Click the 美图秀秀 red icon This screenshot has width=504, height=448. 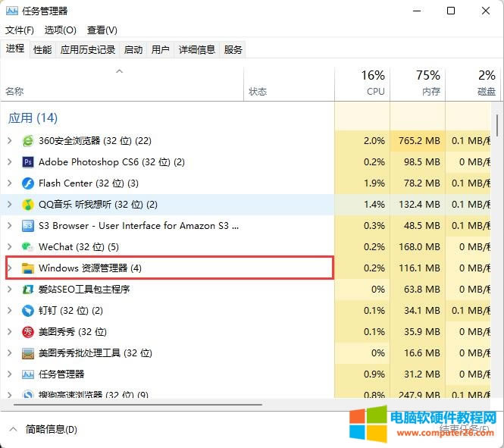coord(28,332)
